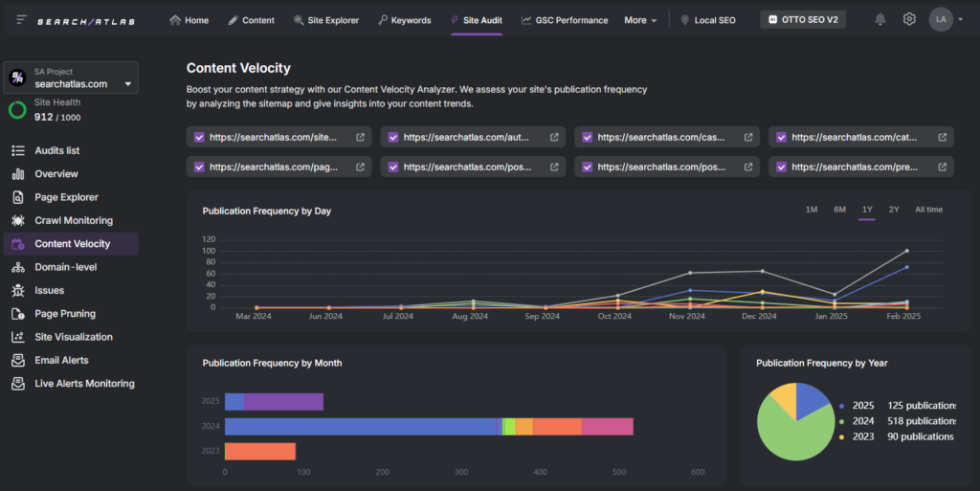This screenshot has width=980, height=491.
Task: Click the 2024 pink bar segment
Action: click(x=608, y=427)
